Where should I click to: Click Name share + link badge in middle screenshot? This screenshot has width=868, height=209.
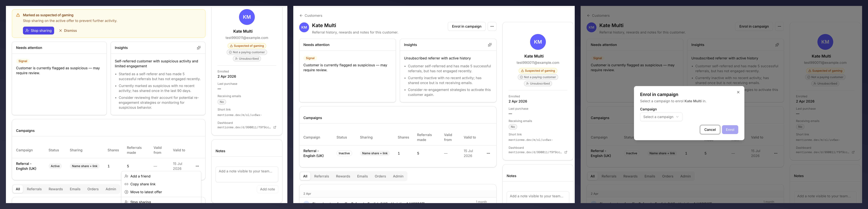click(375, 153)
